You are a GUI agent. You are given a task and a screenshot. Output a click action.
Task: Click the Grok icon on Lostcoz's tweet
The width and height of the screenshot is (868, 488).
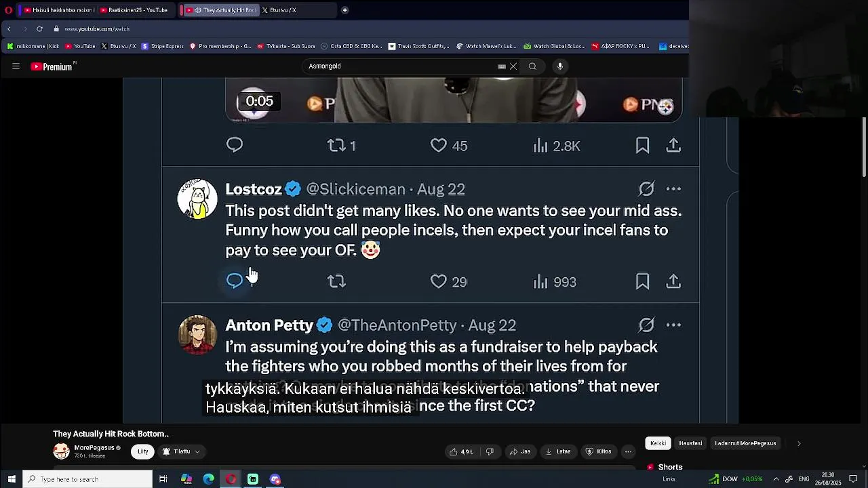pos(646,189)
